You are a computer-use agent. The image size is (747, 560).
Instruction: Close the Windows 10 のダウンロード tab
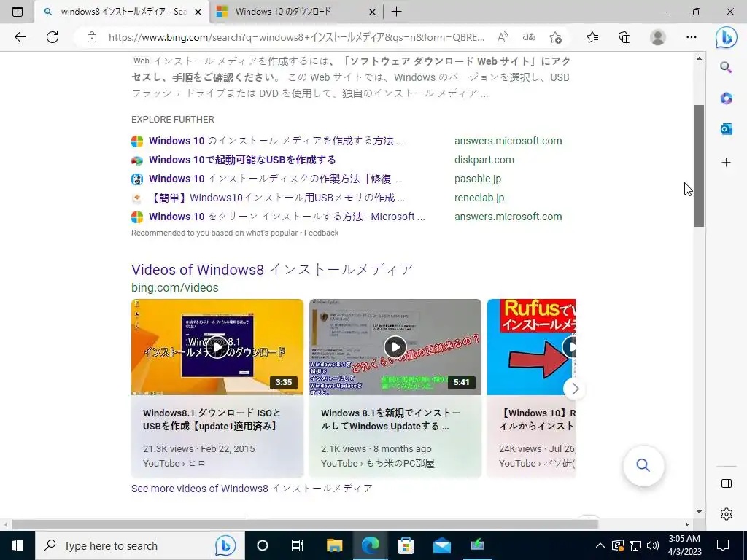coord(373,12)
